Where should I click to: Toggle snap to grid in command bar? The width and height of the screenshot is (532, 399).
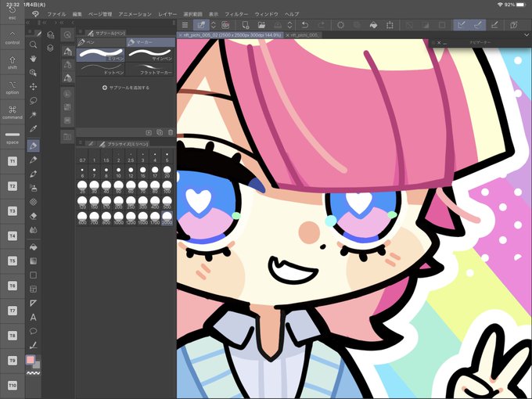(494, 25)
